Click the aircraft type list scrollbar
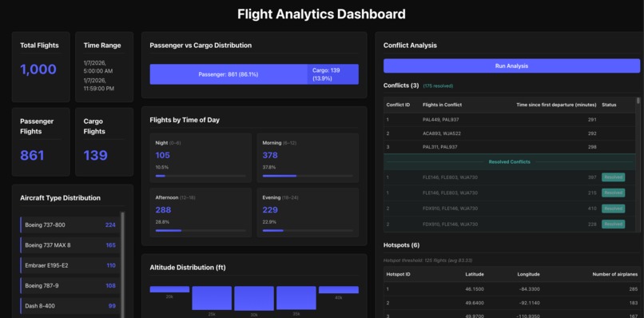Viewport: 644px width, 318px height. tap(123, 264)
